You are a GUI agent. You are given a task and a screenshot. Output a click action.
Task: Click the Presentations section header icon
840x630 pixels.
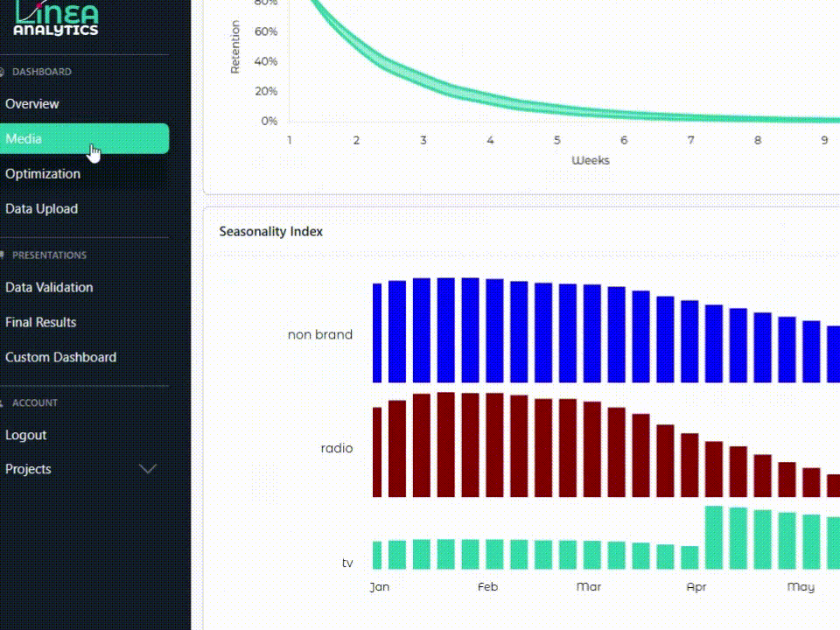pyautogui.click(x=3, y=255)
